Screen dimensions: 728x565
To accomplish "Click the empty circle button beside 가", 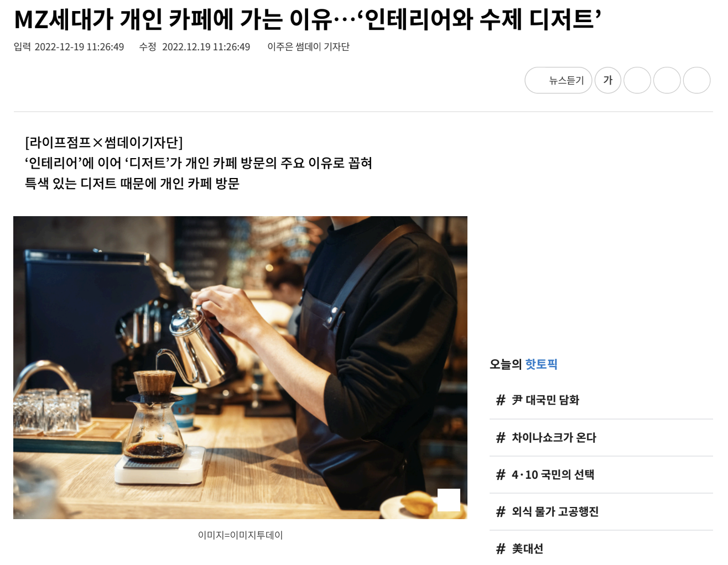I will (x=637, y=80).
